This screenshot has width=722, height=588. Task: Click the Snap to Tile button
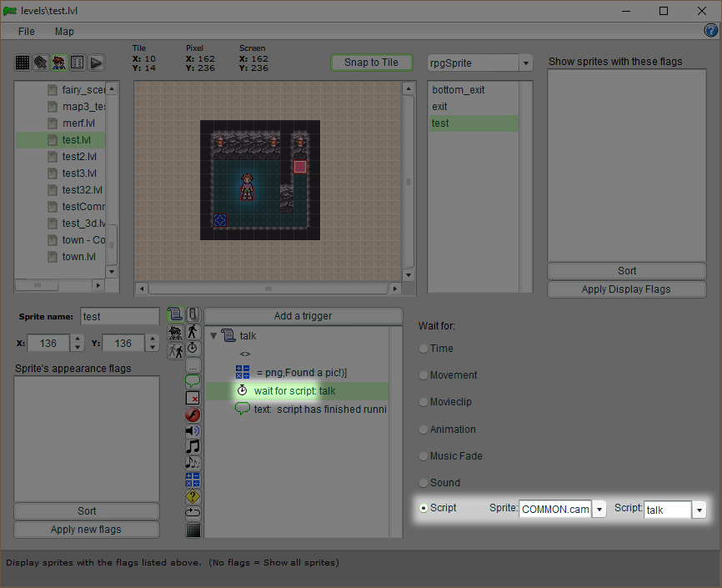[x=371, y=63]
